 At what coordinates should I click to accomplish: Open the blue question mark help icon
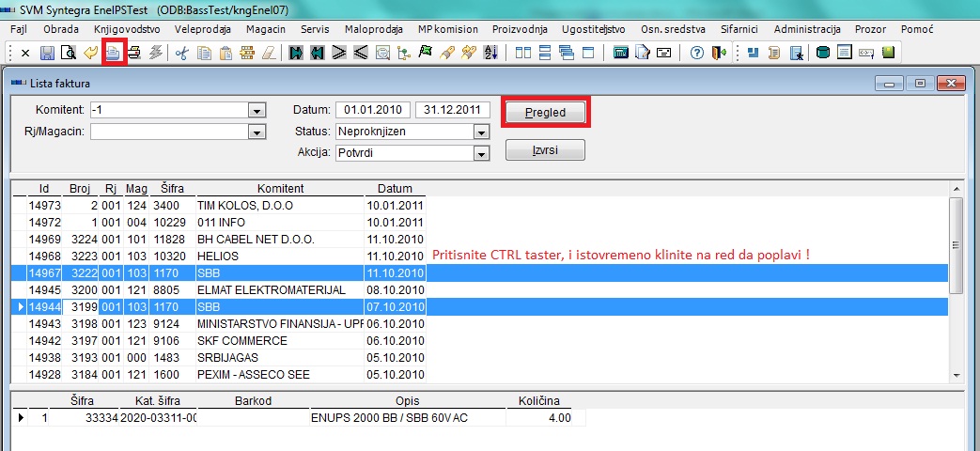coord(696,53)
